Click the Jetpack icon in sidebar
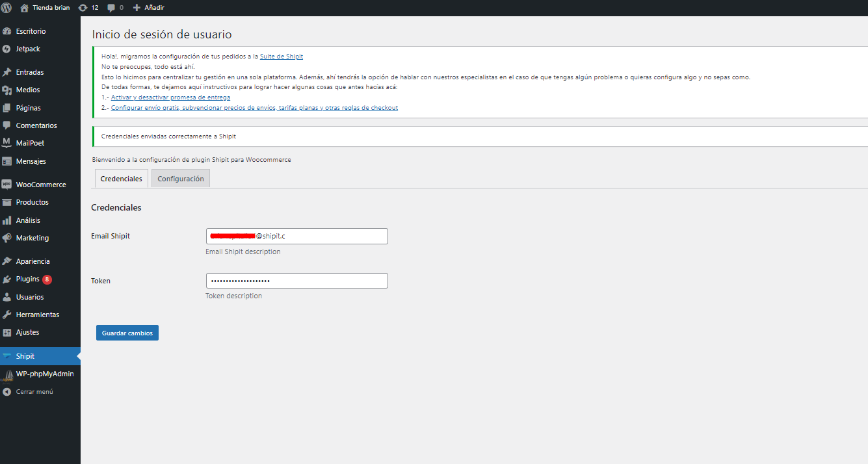868x464 pixels. [x=7, y=49]
